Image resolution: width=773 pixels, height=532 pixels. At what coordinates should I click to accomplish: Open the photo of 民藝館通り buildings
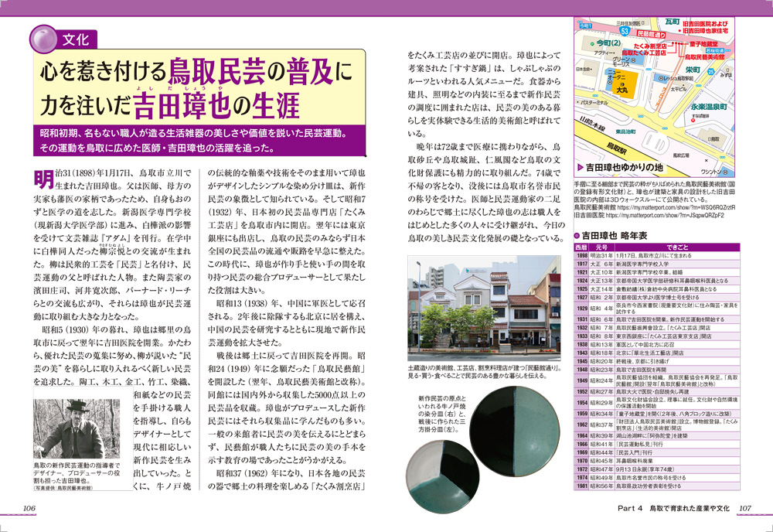[484, 308]
